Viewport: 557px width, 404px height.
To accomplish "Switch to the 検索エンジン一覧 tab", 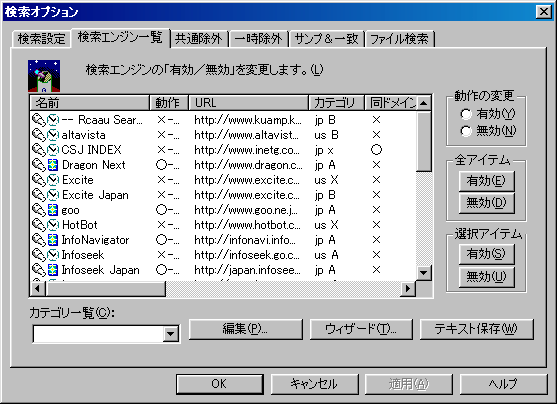I will pyautogui.click(x=120, y=37).
